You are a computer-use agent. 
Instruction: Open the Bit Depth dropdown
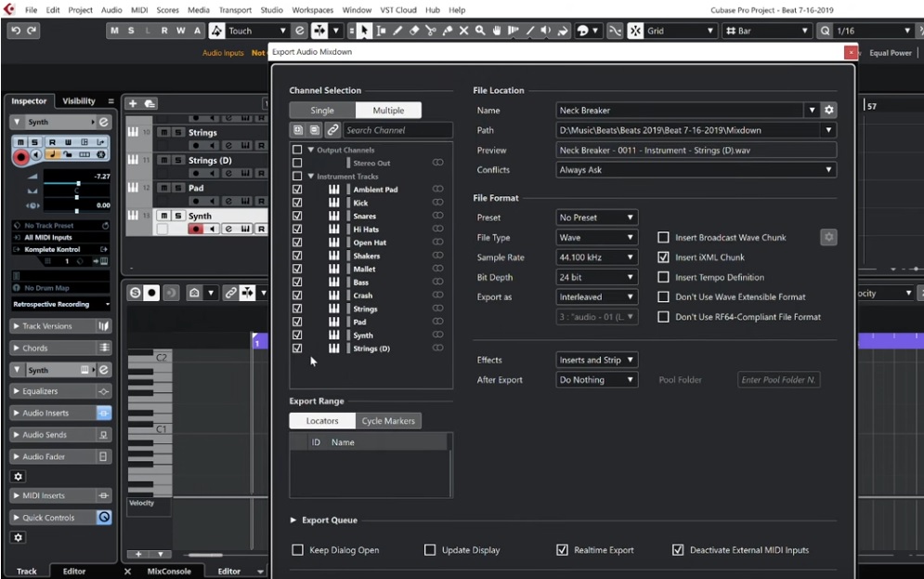click(597, 278)
